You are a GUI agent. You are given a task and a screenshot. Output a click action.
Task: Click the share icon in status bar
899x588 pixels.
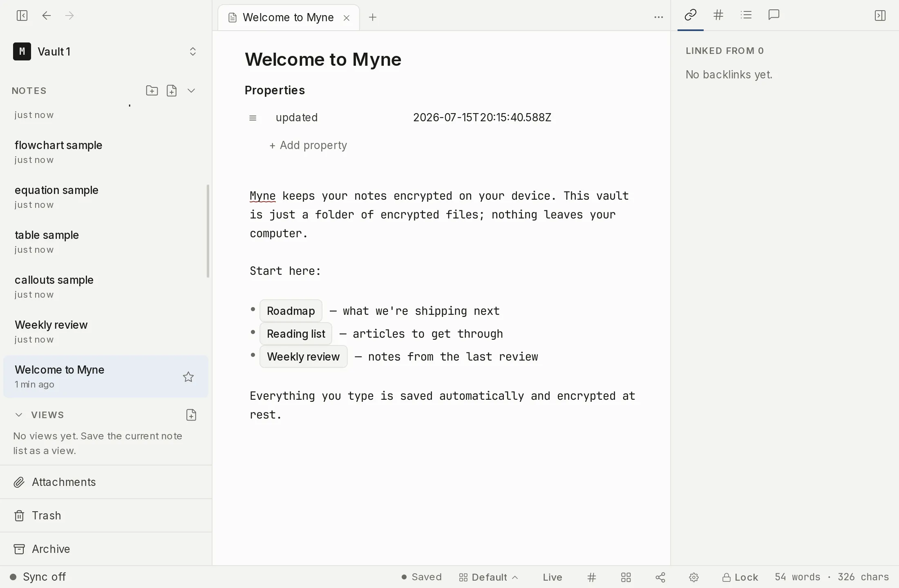660,577
